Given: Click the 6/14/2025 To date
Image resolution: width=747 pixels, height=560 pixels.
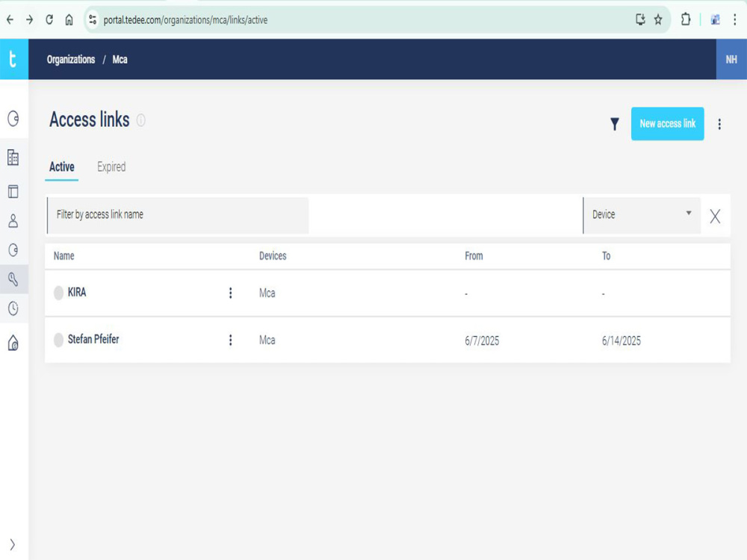Looking at the screenshot, I should (x=622, y=341).
